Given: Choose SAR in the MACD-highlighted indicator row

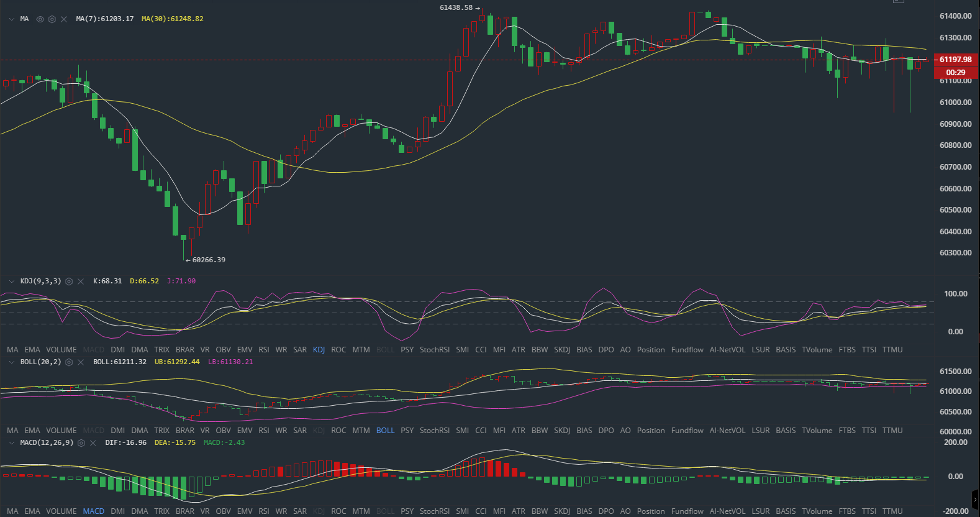Looking at the screenshot, I should tap(300, 511).
